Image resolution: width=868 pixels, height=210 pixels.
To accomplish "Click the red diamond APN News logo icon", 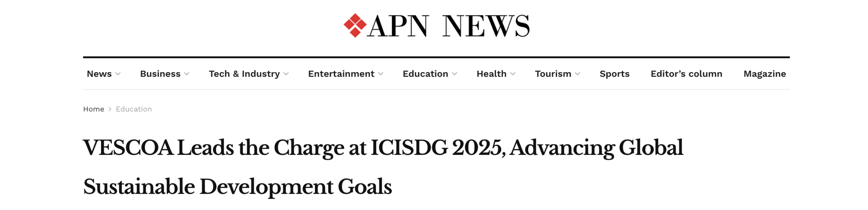I will pyautogui.click(x=355, y=25).
